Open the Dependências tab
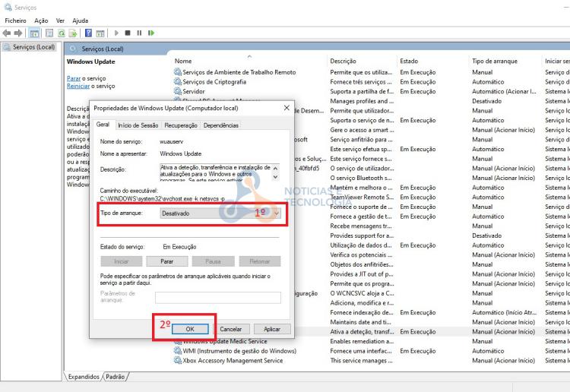Screen dimensions: 570x392 coord(221,125)
